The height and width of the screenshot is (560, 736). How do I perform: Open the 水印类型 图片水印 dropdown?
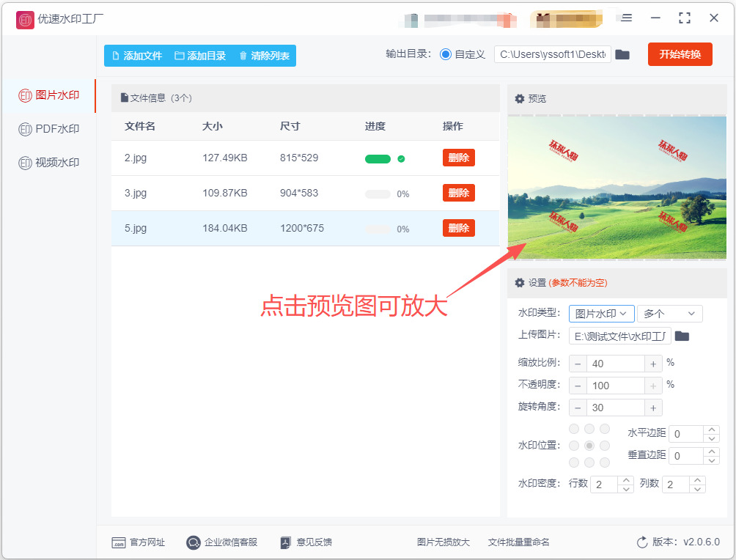pyautogui.click(x=602, y=314)
